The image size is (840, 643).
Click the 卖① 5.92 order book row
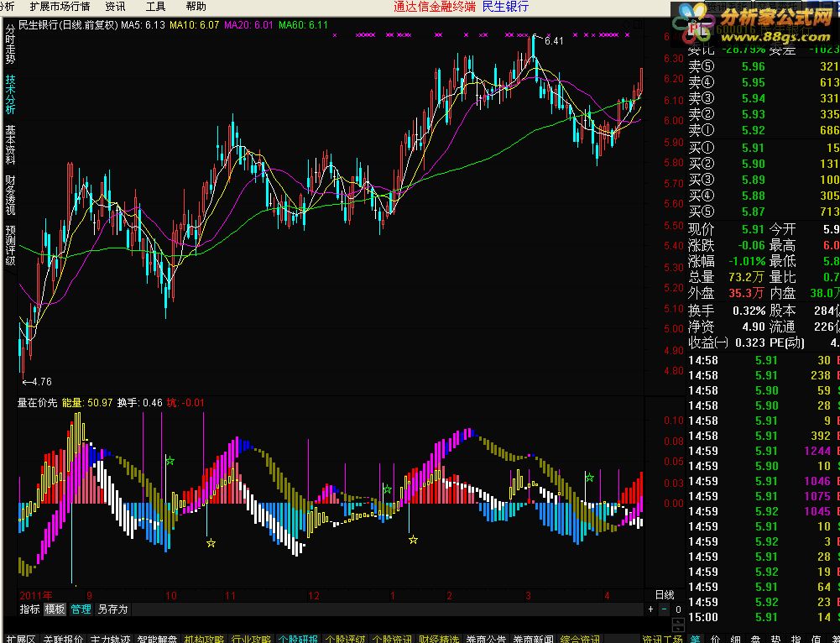[764, 130]
